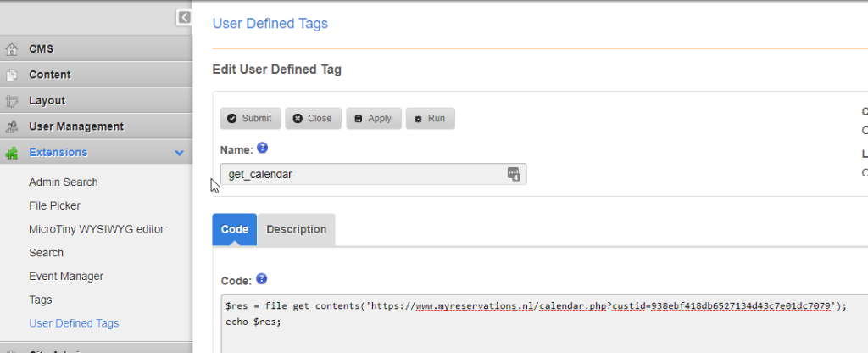
Task: Collapse the Extensions menu chevron
Action: [179, 153]
